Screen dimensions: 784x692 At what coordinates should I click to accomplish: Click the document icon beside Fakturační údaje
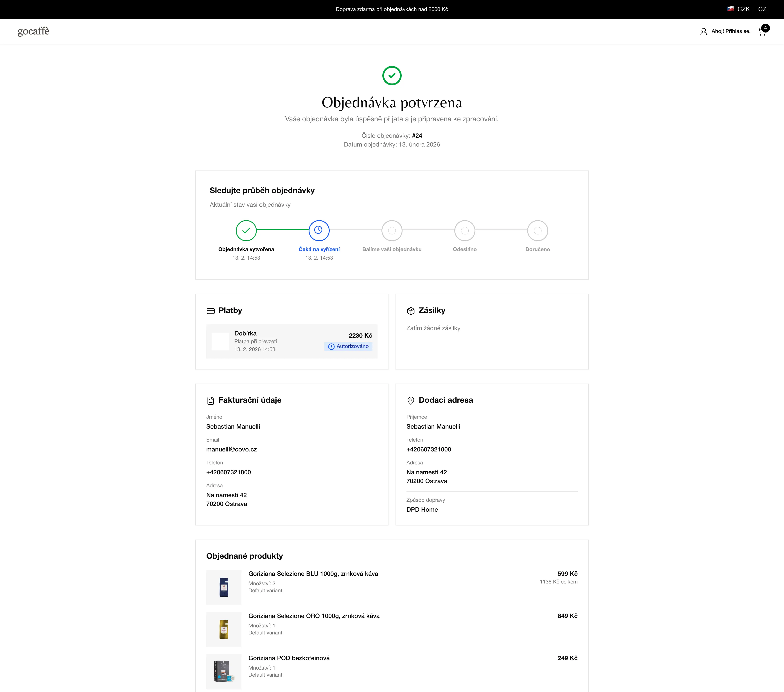coord(210,400)
